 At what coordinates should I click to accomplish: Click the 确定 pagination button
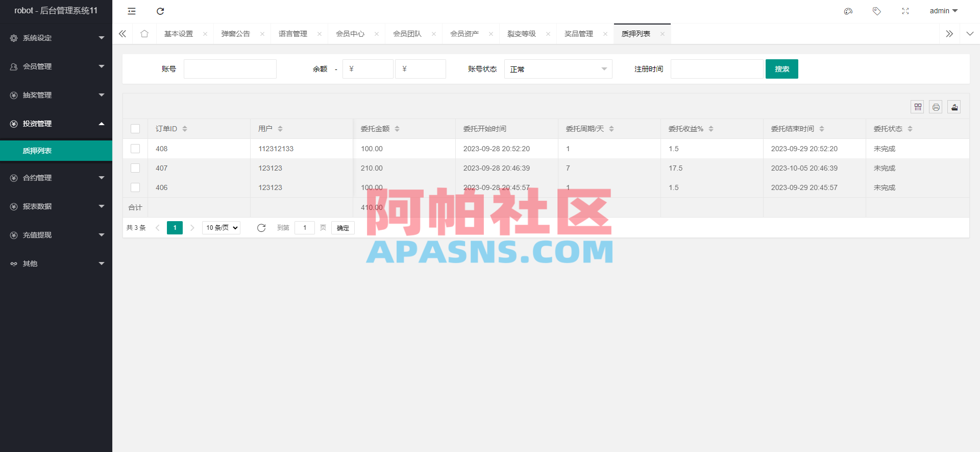(x=343, y=228)
